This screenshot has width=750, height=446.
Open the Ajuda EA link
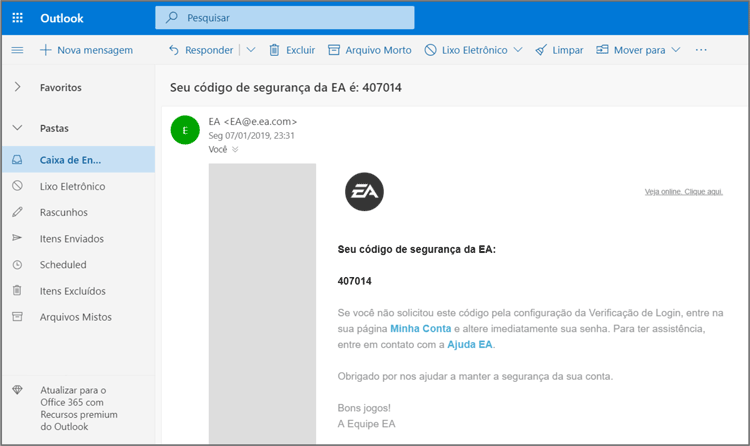(470, 345)
